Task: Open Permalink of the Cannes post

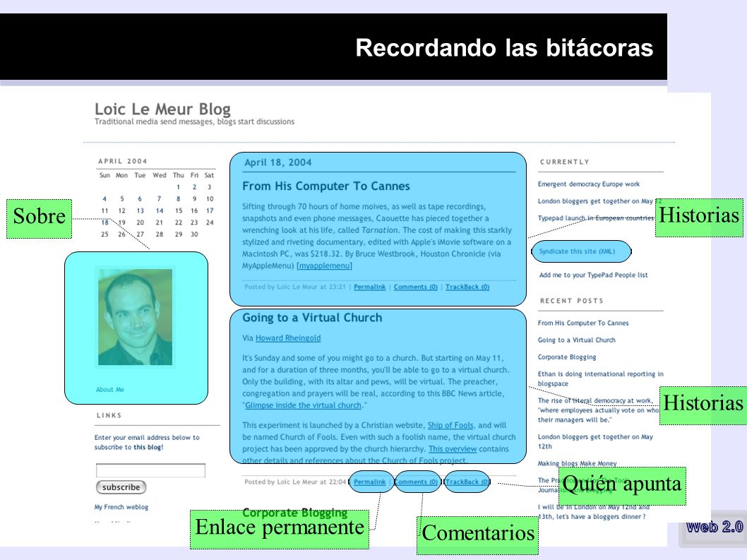Action: coord(370,287)
